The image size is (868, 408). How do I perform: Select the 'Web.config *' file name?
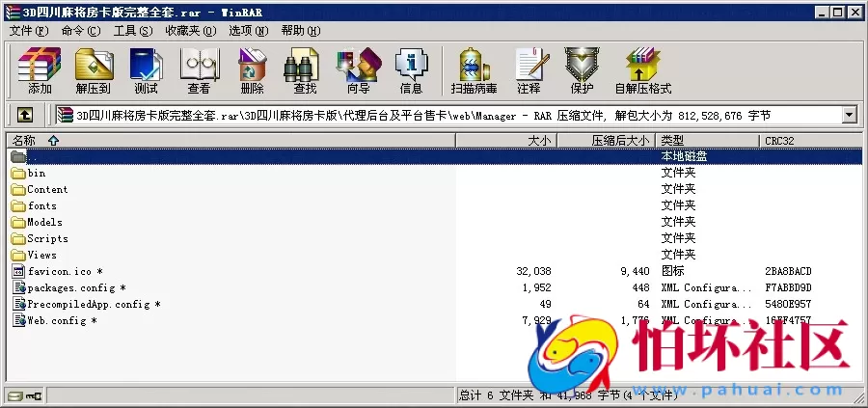pos(62,320)
